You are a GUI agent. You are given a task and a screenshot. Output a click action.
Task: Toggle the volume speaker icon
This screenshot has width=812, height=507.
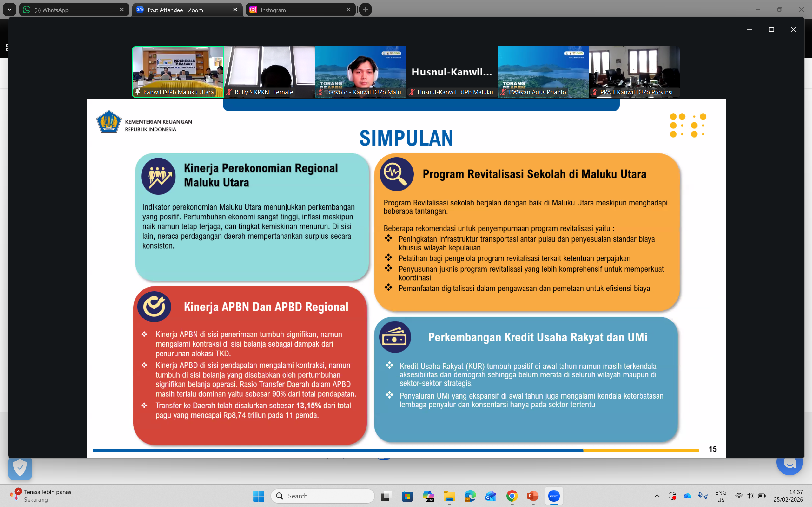(749, 496)
